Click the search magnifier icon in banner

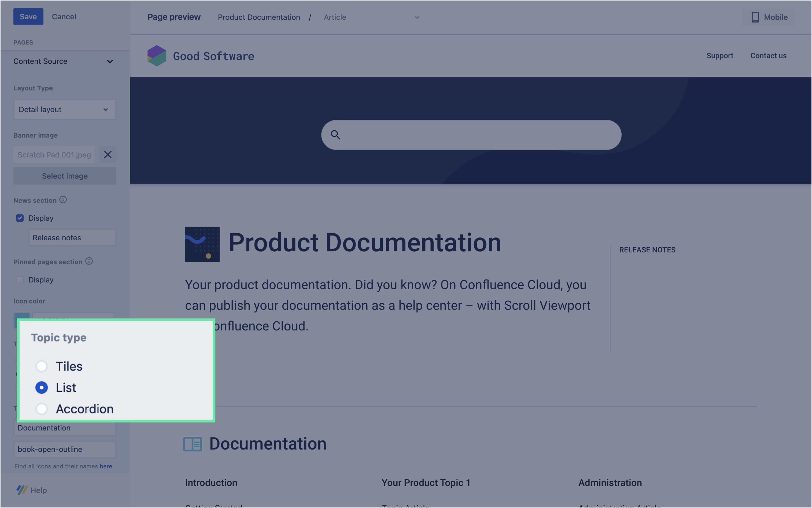pos(335,135)
